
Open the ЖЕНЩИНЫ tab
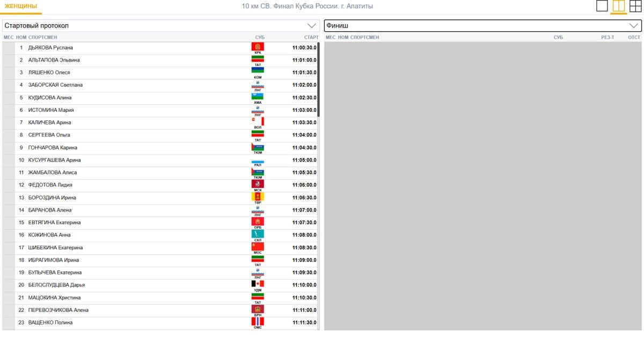coord(21,6)
